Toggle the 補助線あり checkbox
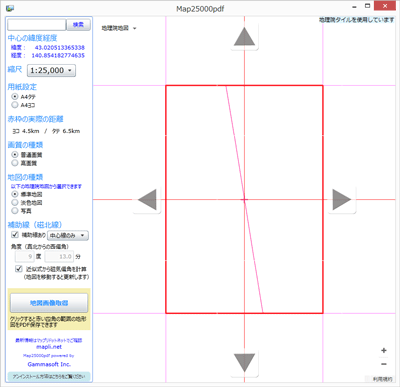Image resolution: width=400 pixels, height=387 pixels. click(15, 235)
